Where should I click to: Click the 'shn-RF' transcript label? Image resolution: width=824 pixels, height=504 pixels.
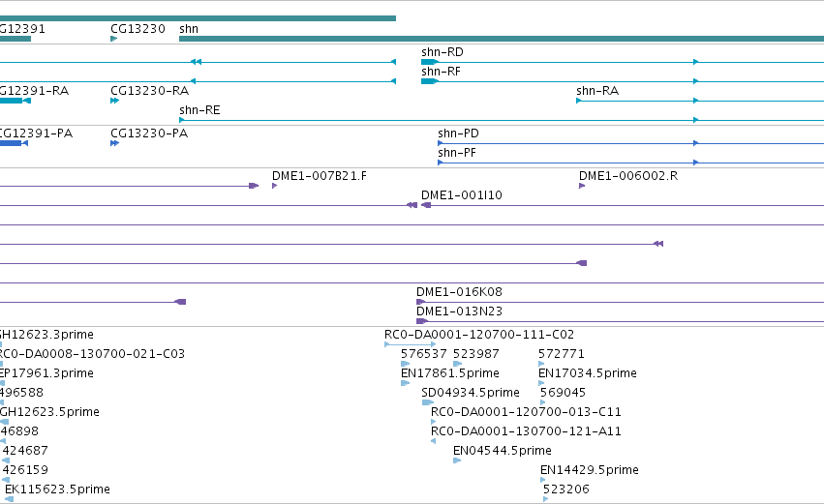click(x=441, y=72)
